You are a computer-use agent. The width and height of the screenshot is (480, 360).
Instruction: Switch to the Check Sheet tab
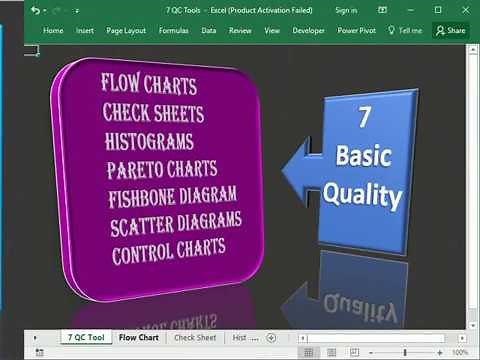coord(195,338)
